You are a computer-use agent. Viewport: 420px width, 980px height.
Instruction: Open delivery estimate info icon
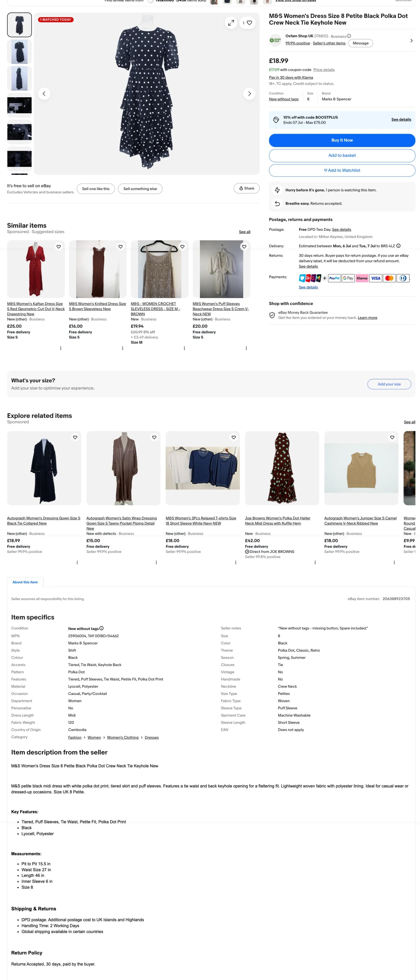coord(398,246)
